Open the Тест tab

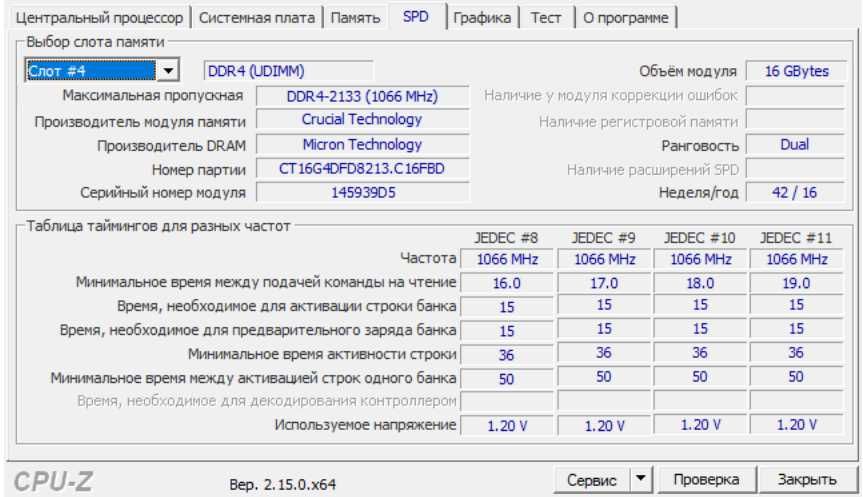coord(545,18)
